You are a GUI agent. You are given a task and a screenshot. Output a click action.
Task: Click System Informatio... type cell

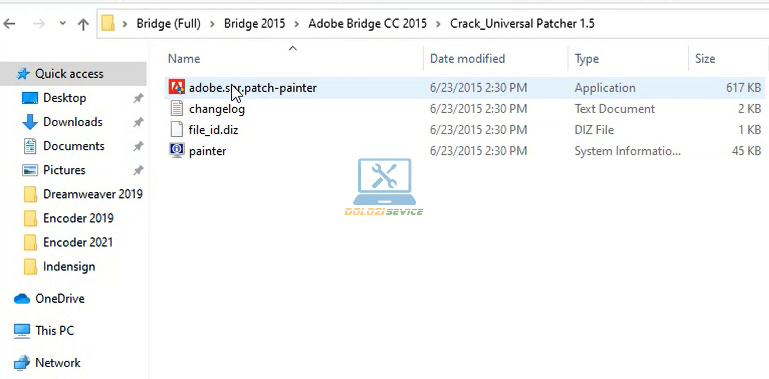click(627, 151)
